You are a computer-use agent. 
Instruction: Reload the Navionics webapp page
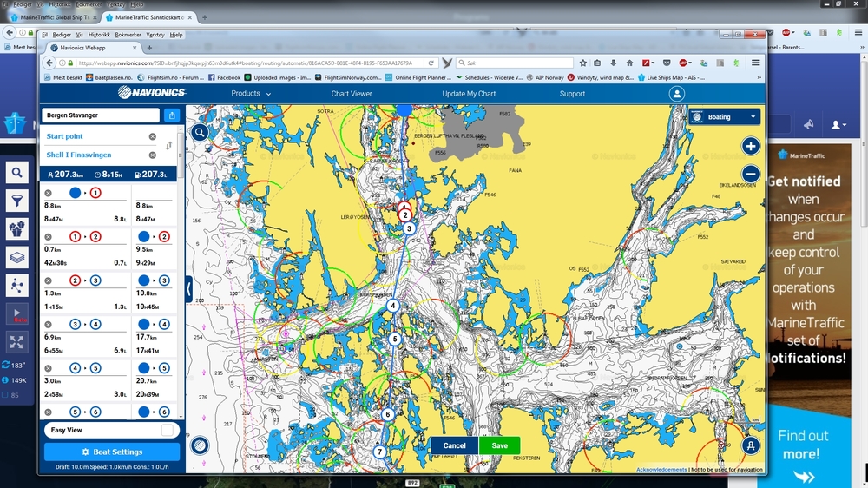431,63
